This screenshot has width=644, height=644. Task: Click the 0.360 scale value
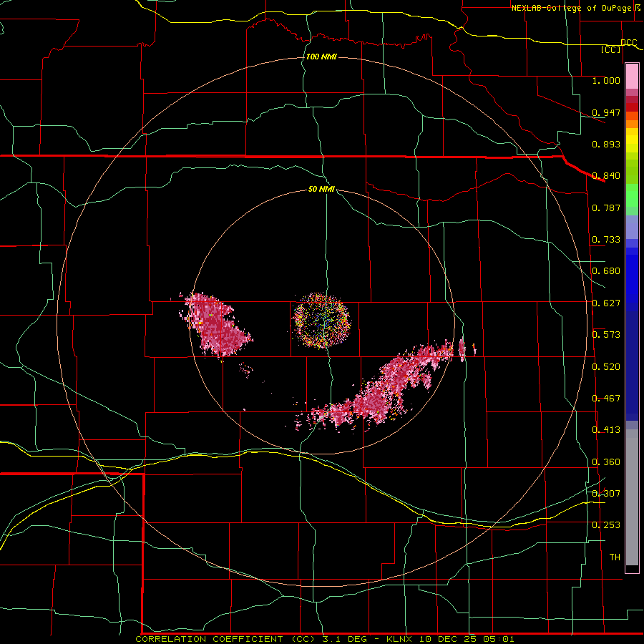point(606,462)
